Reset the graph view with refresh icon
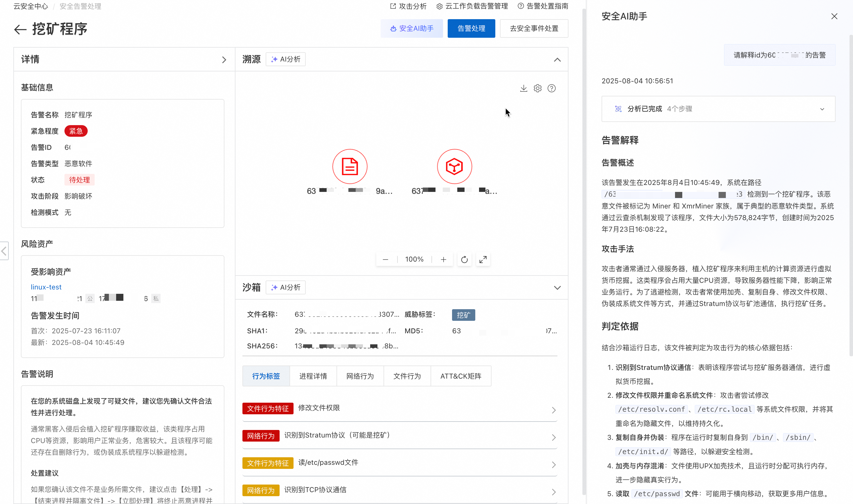Viewport: 853px width, 504px height. point(464,260)
